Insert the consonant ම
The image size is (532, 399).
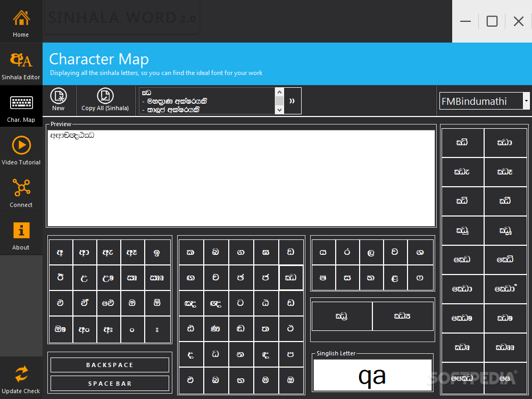[265, 380]
